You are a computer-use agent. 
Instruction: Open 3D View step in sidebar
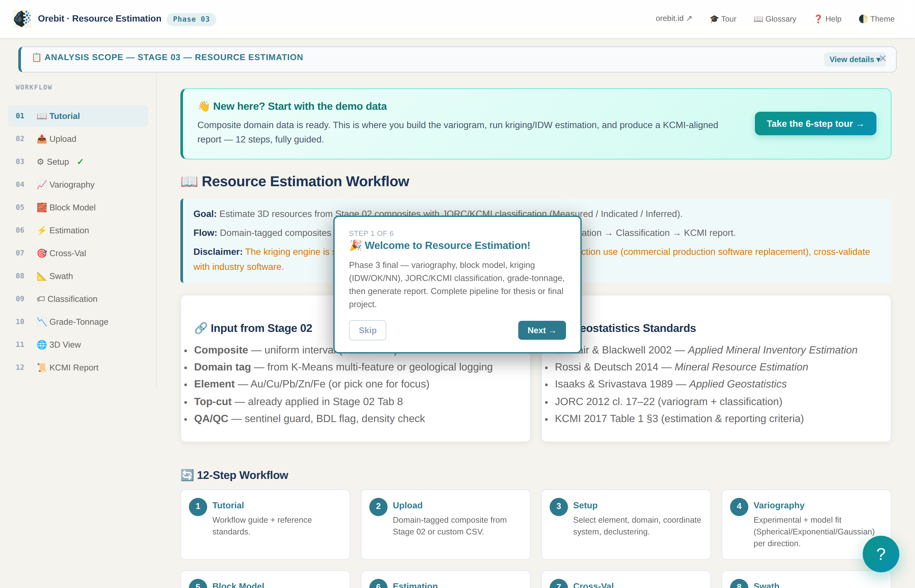click(78, 345)
